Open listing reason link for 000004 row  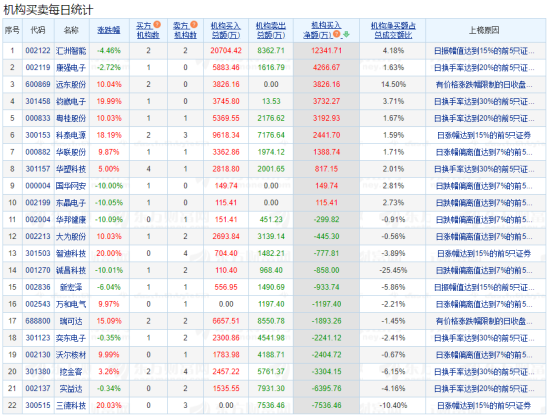click(484, 186)
